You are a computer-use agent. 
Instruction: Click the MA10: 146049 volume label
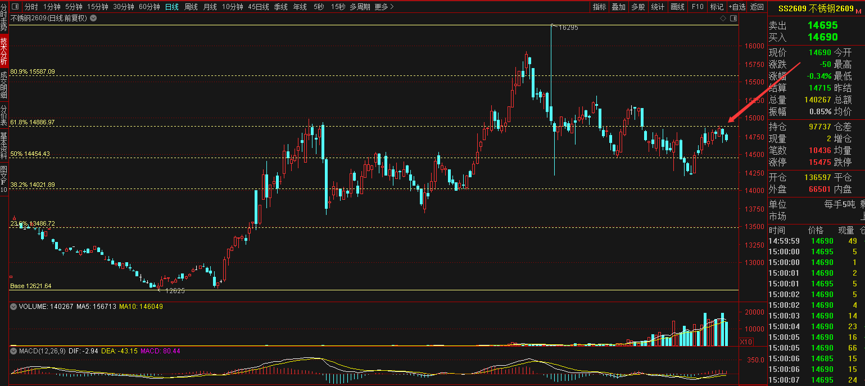pyautogui.click(x=141, y=306)
